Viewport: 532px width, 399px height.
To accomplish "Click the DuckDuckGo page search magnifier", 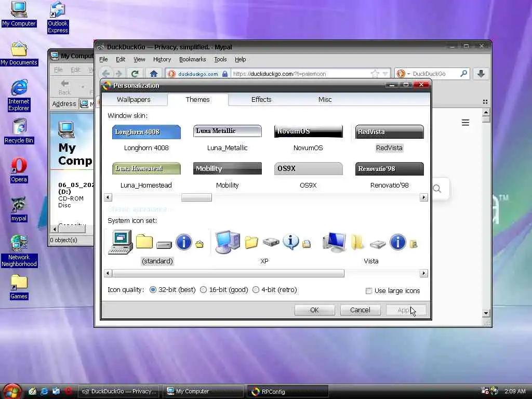I will tap(437, 189).
